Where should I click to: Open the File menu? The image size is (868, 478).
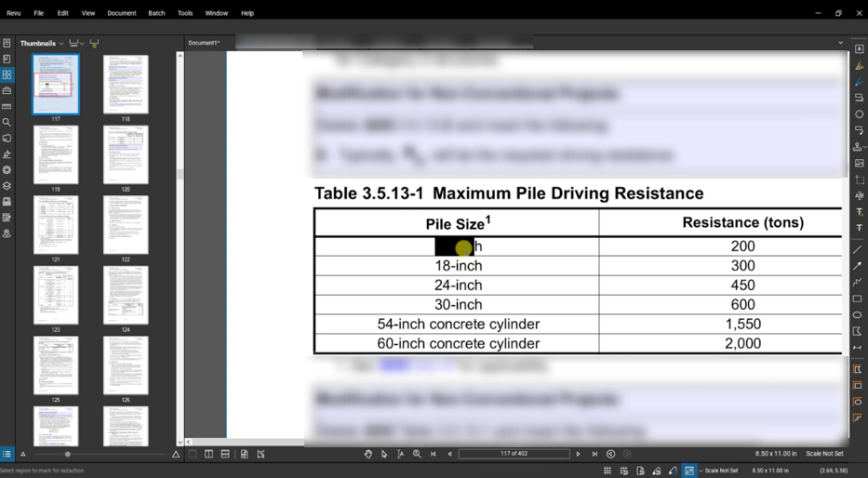point(39,13)
